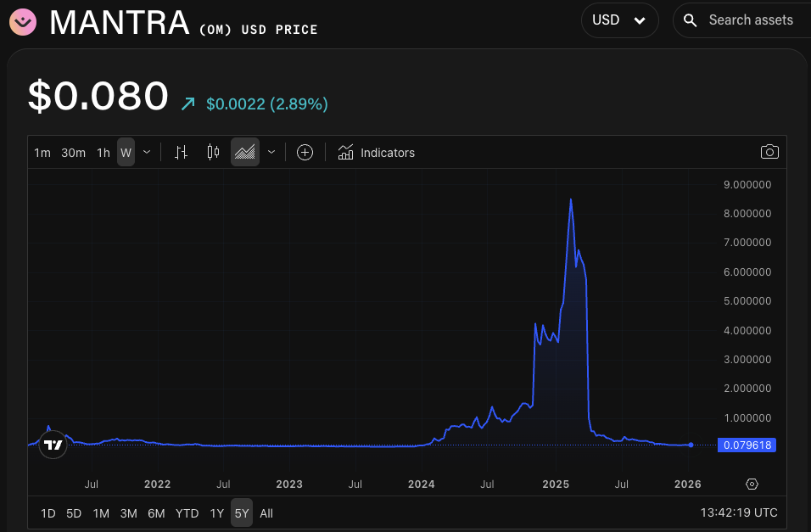Enable the All range view
This screenshot has width=811, height=532.
266,513
